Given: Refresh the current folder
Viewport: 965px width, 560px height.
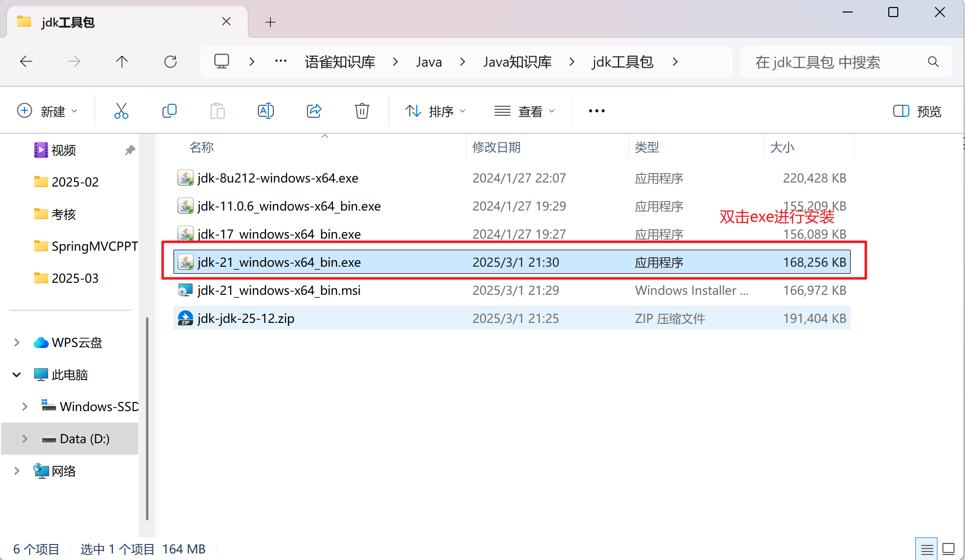Looking at the screenshot, I should tap(171, 62).
